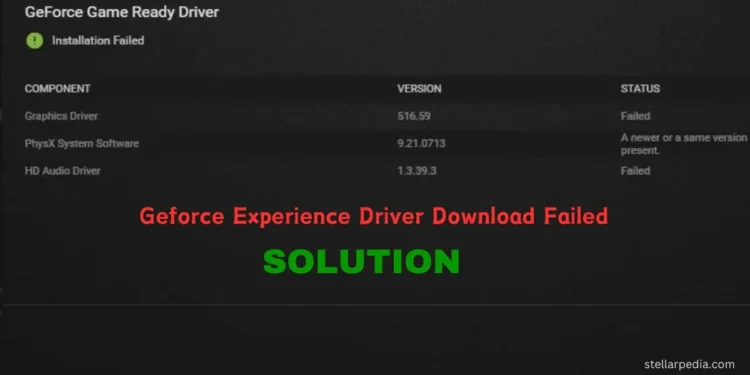Click the STATUS column header
750x375 pixels.
pyautogui.click(x=640, y=88)
